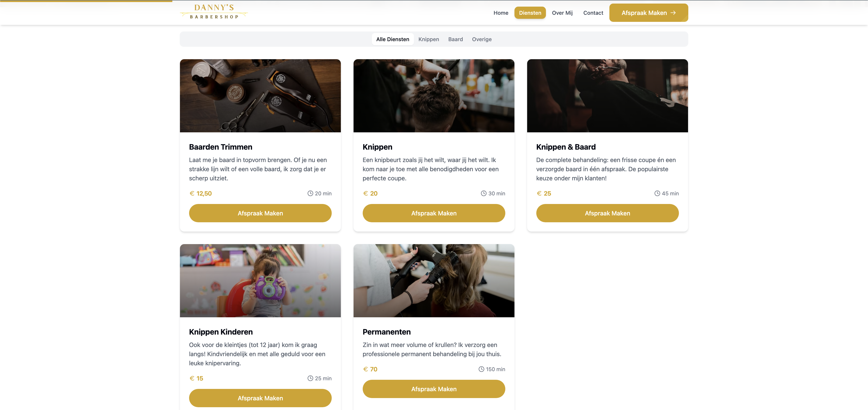Switch to the Knippen filter tab
The image size is (868, 410).
pyautogui.click(x=429, y=39)
